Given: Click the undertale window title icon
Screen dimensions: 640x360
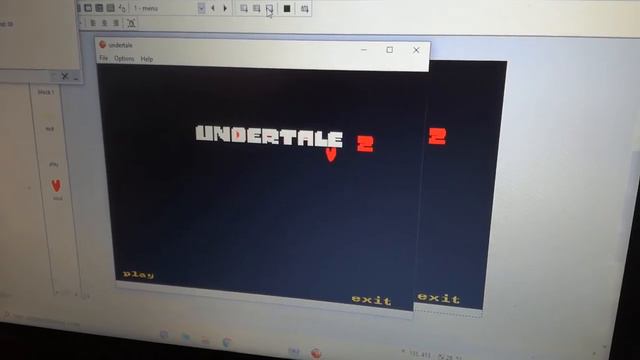Looking at the screenshot, I should (x=102, y=44).
